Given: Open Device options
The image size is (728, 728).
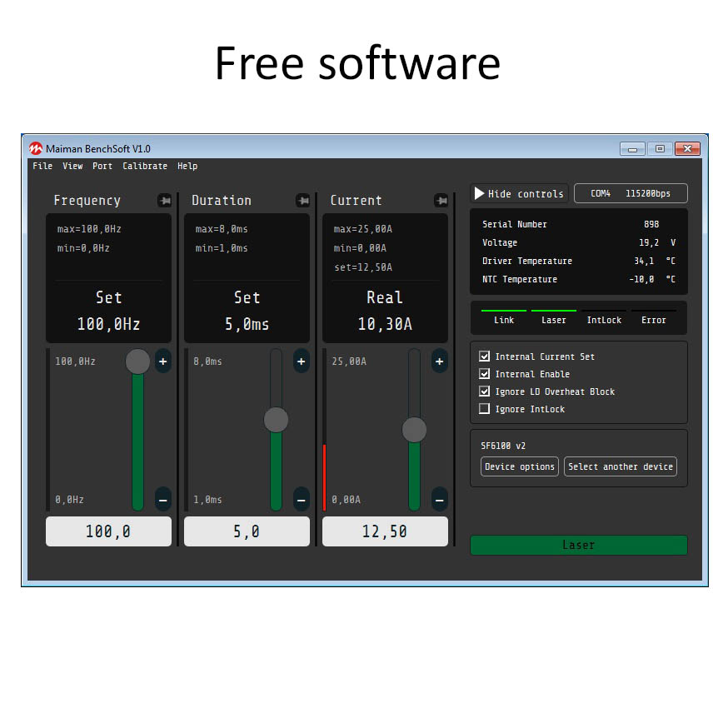Looking at the screenshot, I should pyautogui.click(x=520, y=466).
